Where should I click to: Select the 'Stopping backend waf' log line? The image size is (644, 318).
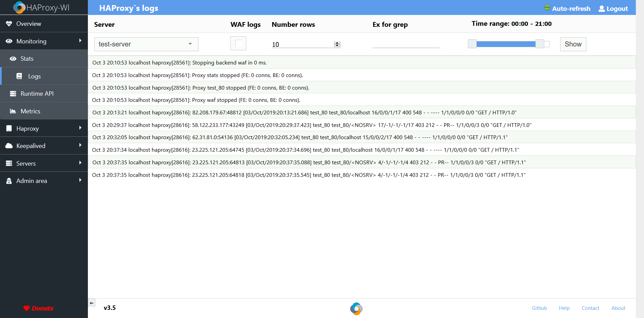click(362, 62)
